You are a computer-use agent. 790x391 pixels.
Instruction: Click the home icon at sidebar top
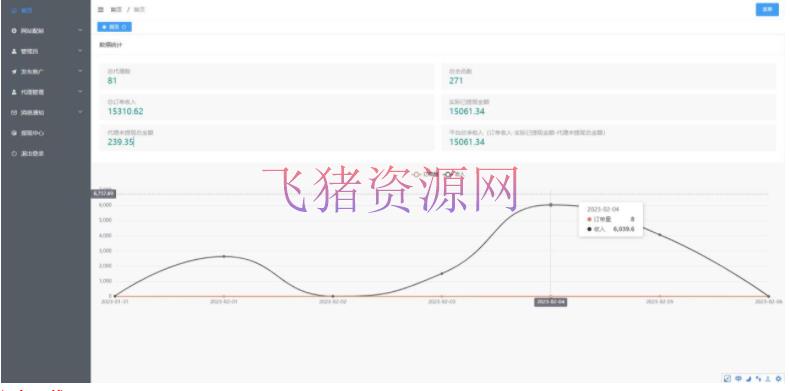point(14,10)
